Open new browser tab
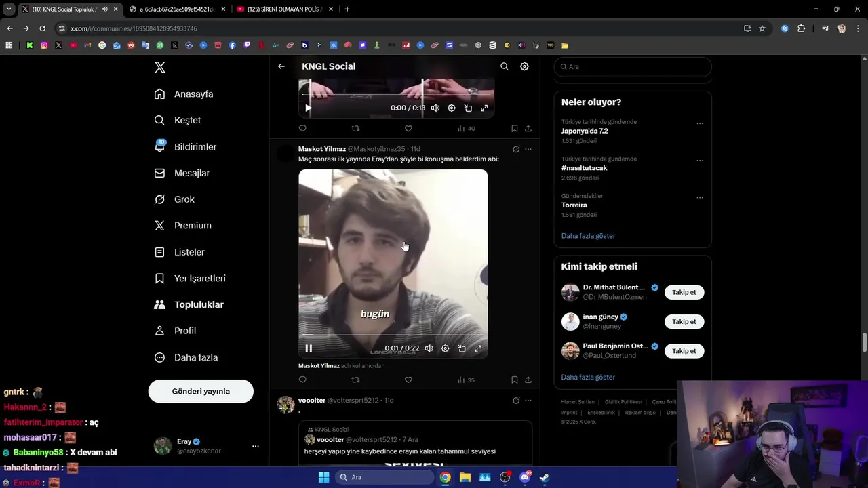The image size is (868, 488). pyautogui.click(x=347, y=9)
